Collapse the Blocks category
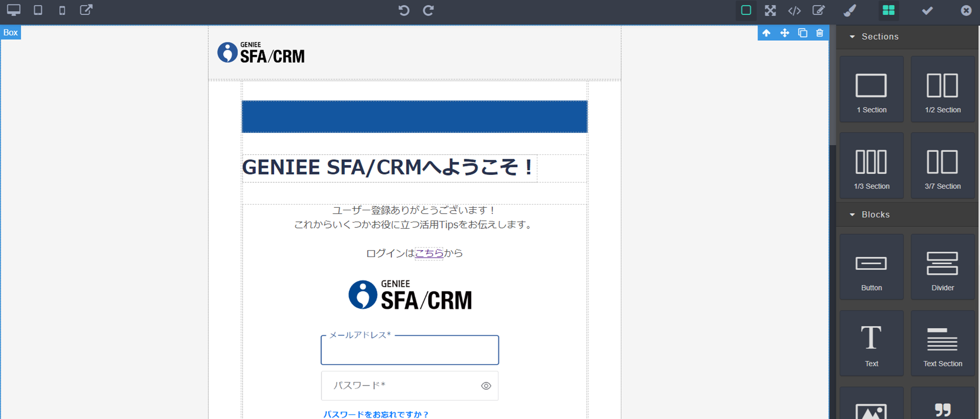Screen dimensions: 980x419 (x=907, y=215)
